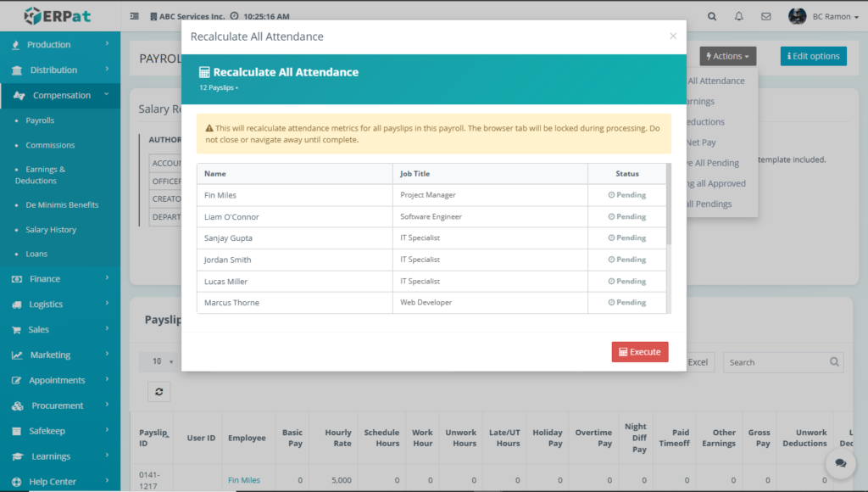Open the Actions dropdown
The image size is (868, 492).
(727, 56)
